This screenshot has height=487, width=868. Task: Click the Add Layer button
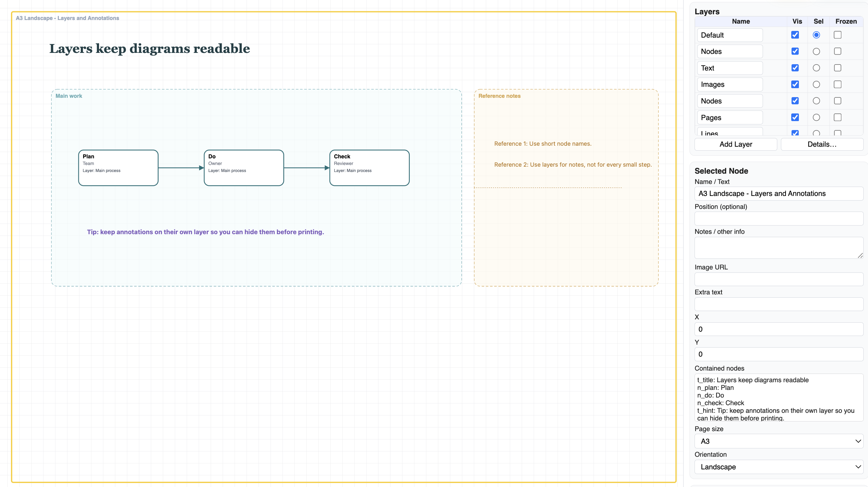(x=736, y=144)
